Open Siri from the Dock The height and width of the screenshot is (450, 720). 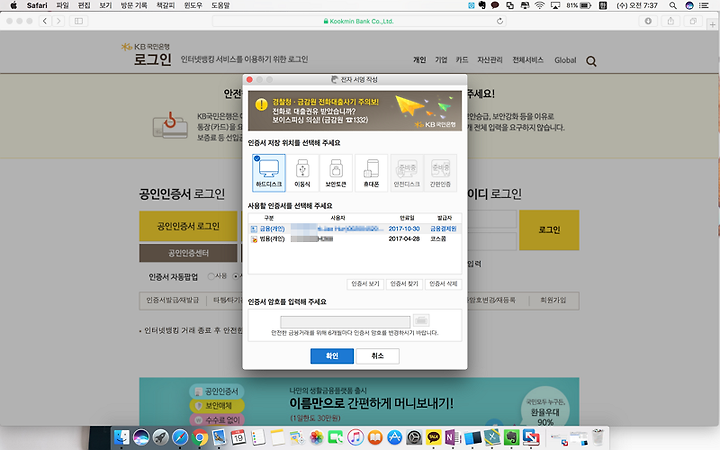(141, 437)
